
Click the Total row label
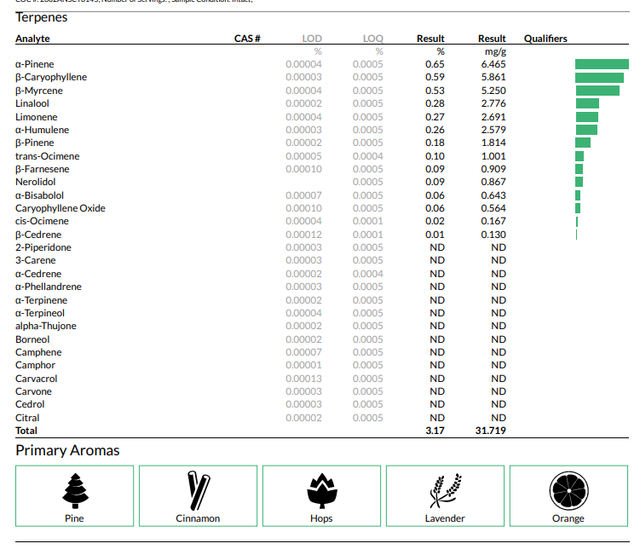pyautogui.click(x=27, y=431)
